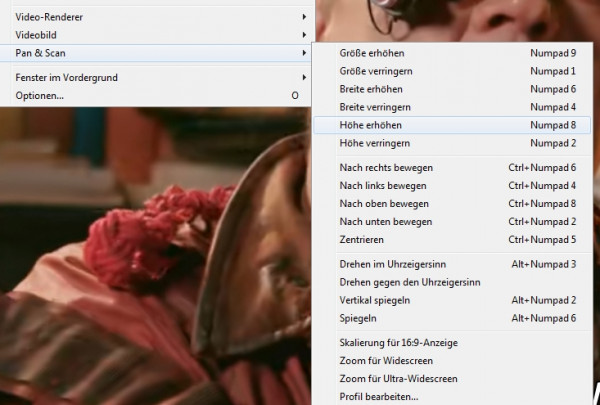Expand arrow next to Videobild
The image size is (600, 405).
(x=304, y=35)
